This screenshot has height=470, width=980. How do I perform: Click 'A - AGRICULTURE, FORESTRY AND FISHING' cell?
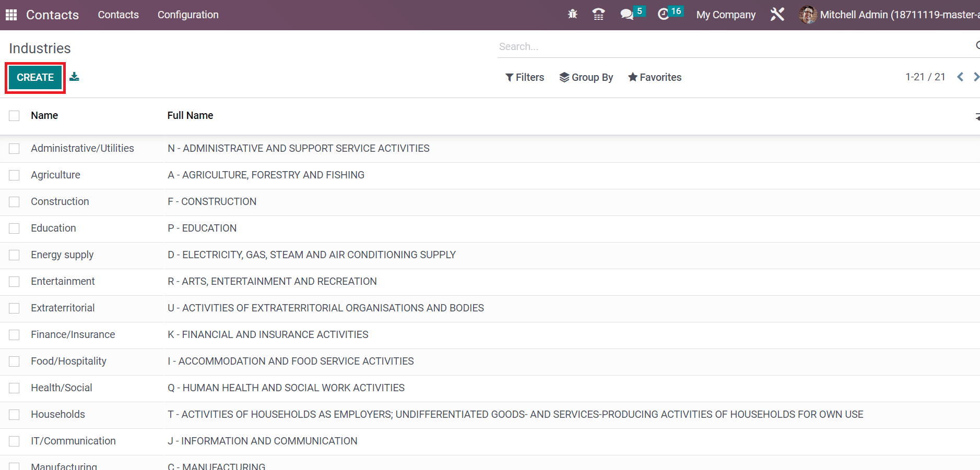pos(266,175)
